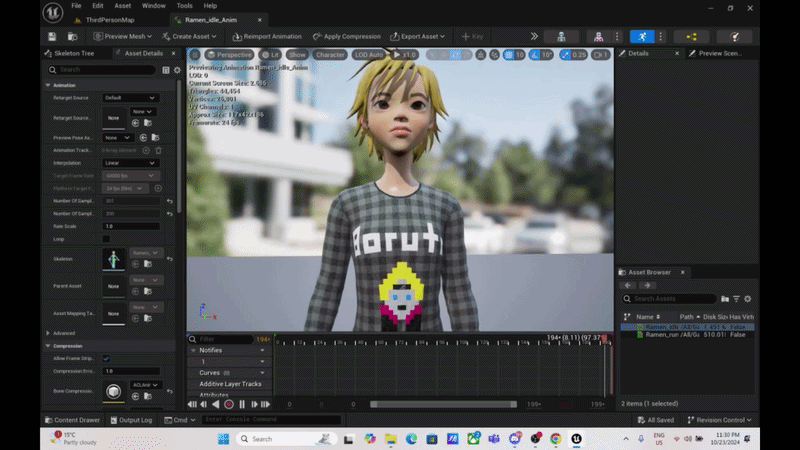
Task: Click the viewport options hamburger icon
Action: point(195,55)
